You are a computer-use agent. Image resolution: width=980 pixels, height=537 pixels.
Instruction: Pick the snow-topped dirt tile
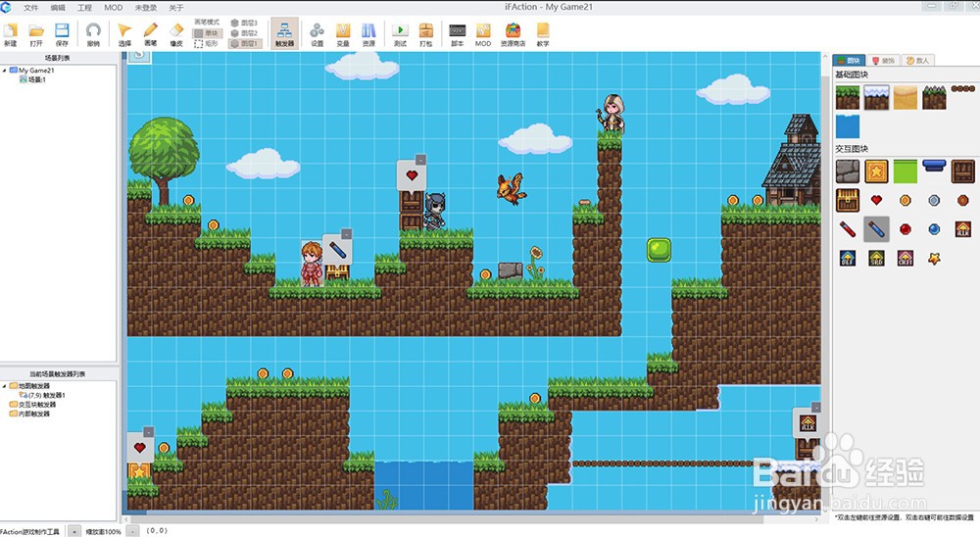pyautogui.click(x=876, y=98)
